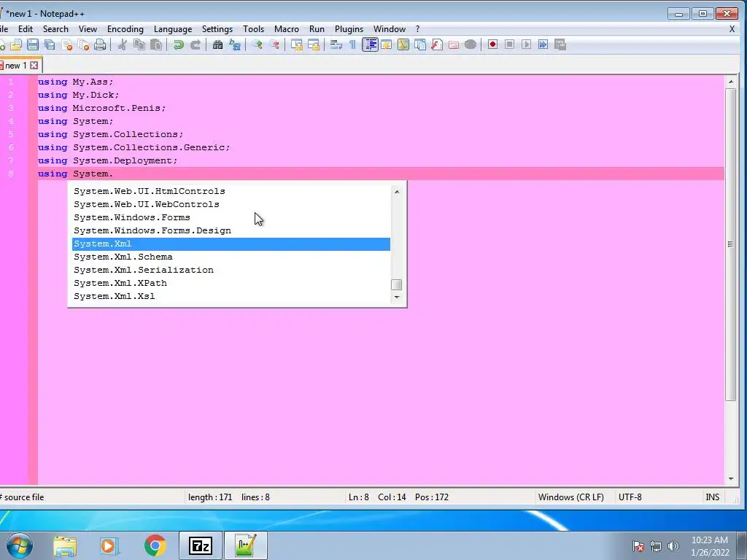Toggle the INS insert mode indicator
This screenshot has height=560, width=747.
pos(712,497)
